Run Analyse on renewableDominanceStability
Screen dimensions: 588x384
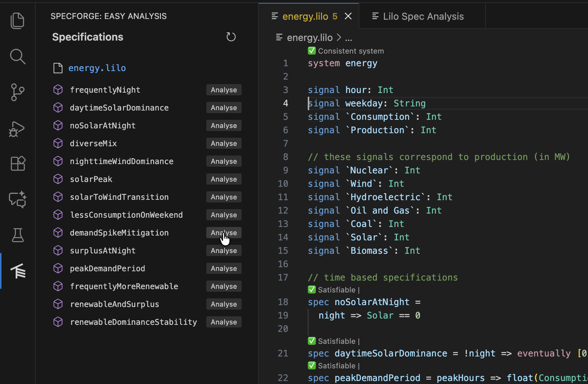tap(224, 322)
